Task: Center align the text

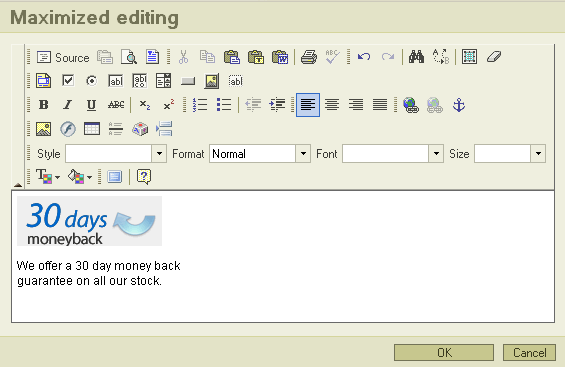Action: coord(332,105)
